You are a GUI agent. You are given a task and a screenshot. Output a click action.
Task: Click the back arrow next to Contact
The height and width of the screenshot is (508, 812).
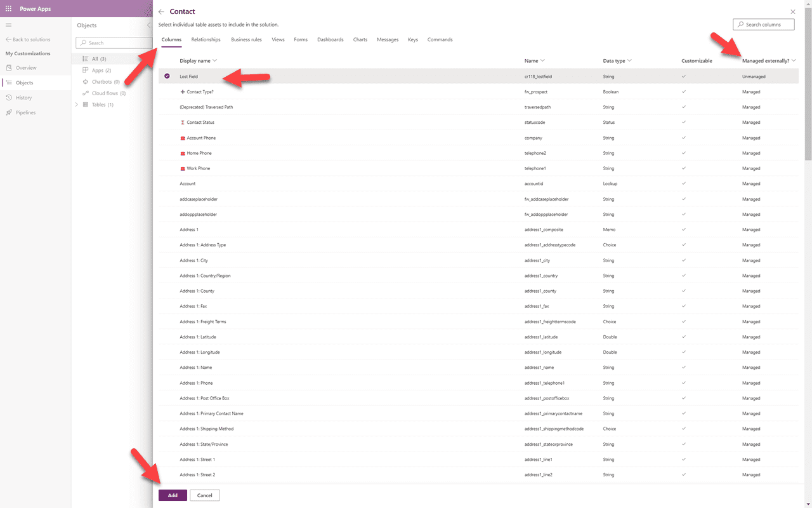coord(162,11)
